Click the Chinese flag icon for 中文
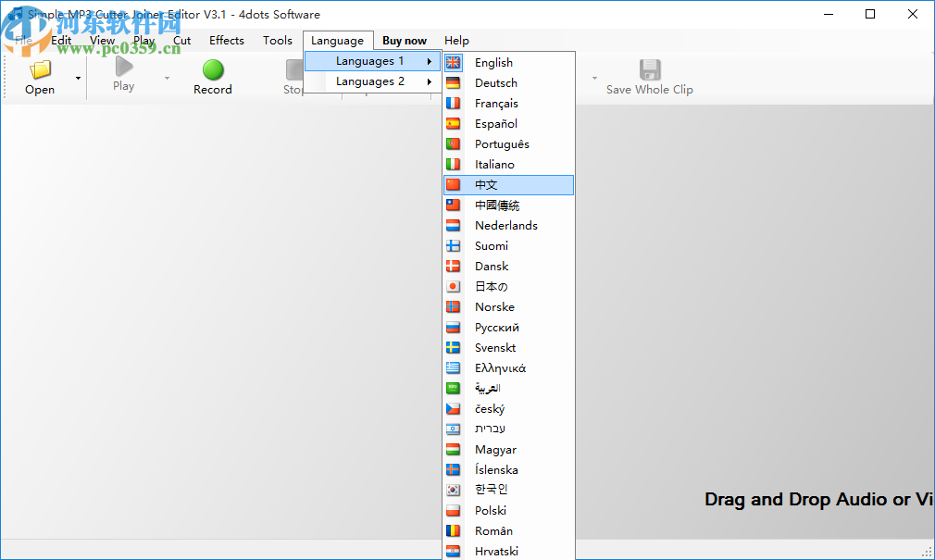 (454, 184)
